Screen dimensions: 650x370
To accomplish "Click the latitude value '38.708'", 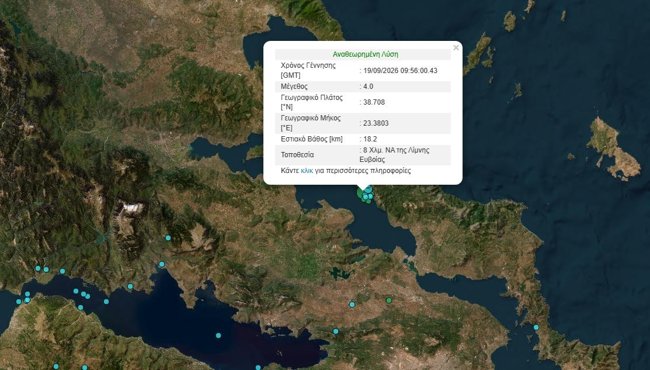I will tap(374, 102).
